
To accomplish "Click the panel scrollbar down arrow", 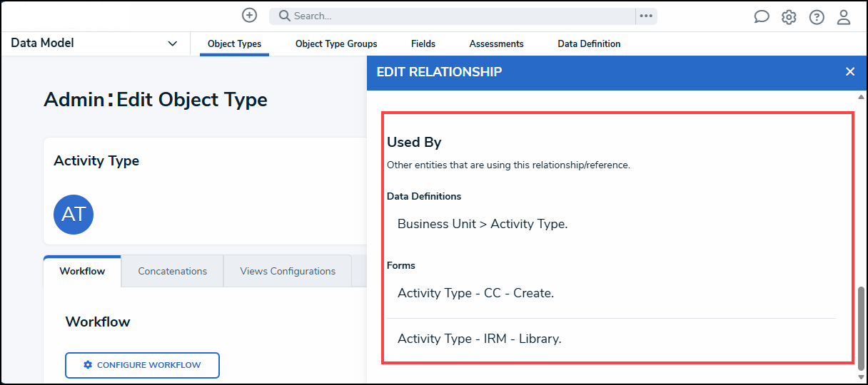I will (861, 376).
